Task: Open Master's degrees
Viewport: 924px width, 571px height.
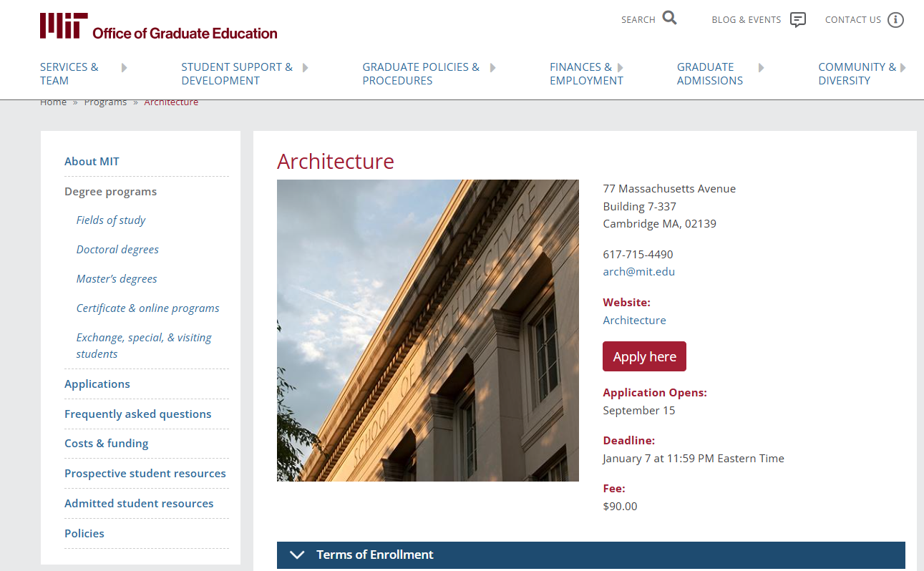Action: [117, 279]
